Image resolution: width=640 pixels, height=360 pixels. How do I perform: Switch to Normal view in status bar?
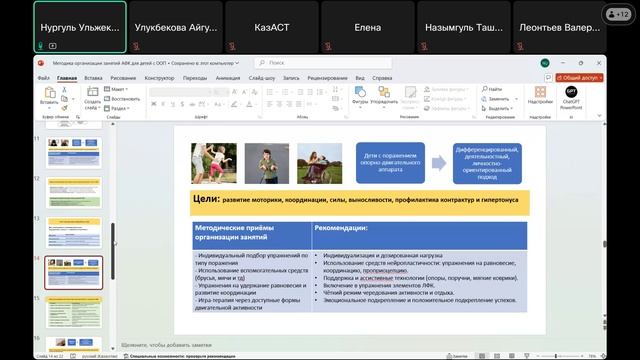482,356
